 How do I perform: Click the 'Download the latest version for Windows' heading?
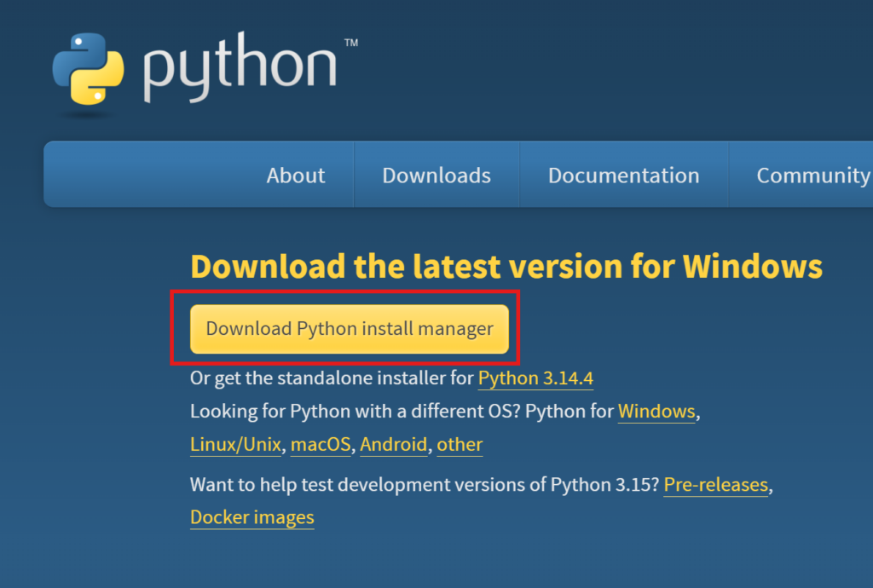506,267
